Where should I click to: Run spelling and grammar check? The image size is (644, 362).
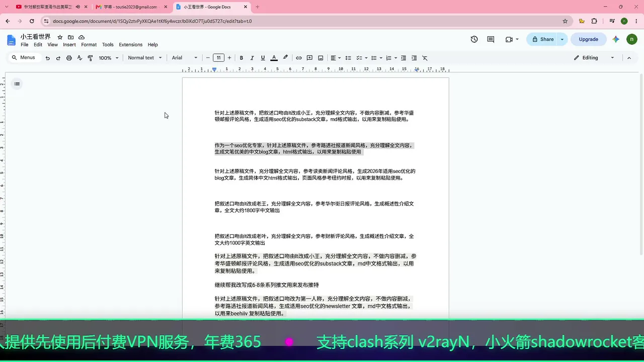pos(79,58)
